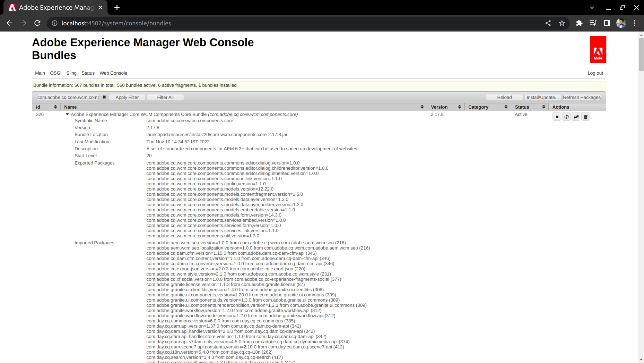Click the Imported Packages label
The width and height of the screenshot is (644, 363).
[x=94, y=243]
